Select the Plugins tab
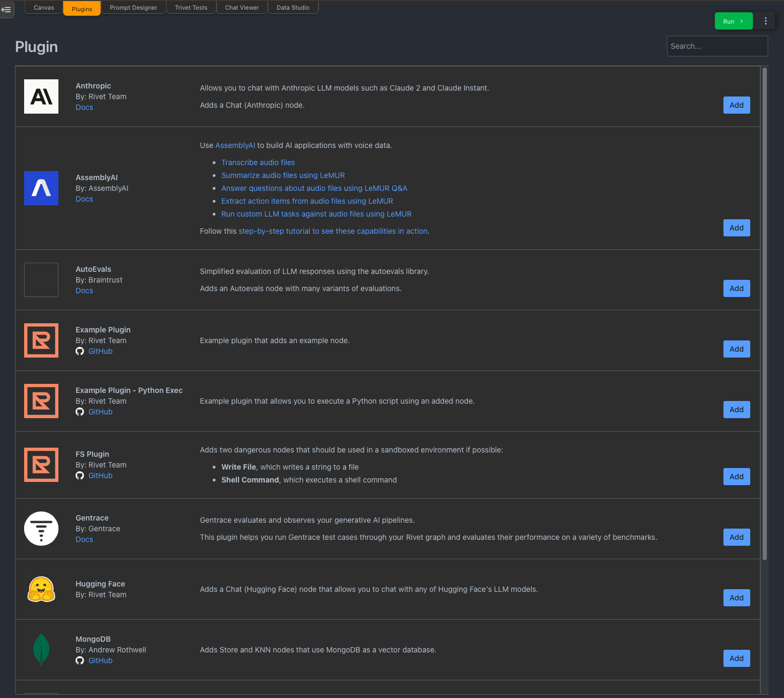784x698 pixels. tap(82, 9)
